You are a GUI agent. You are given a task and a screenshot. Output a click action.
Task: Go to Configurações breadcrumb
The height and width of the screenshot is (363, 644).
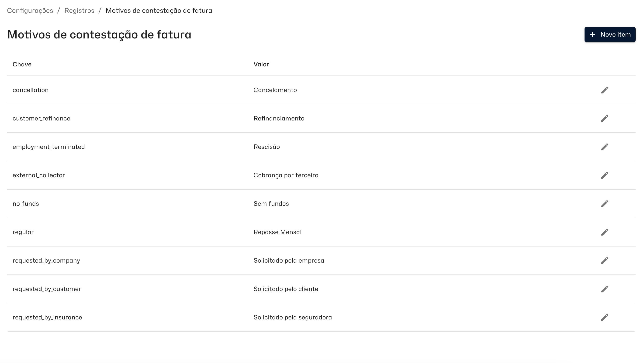(x=30, y=10)
